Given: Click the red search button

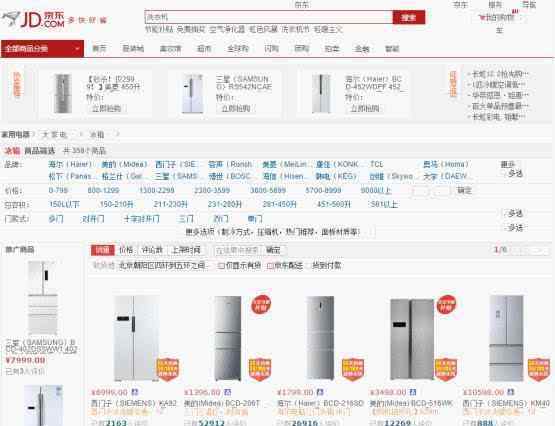Looking at the screenshot, I should point(409,17).
